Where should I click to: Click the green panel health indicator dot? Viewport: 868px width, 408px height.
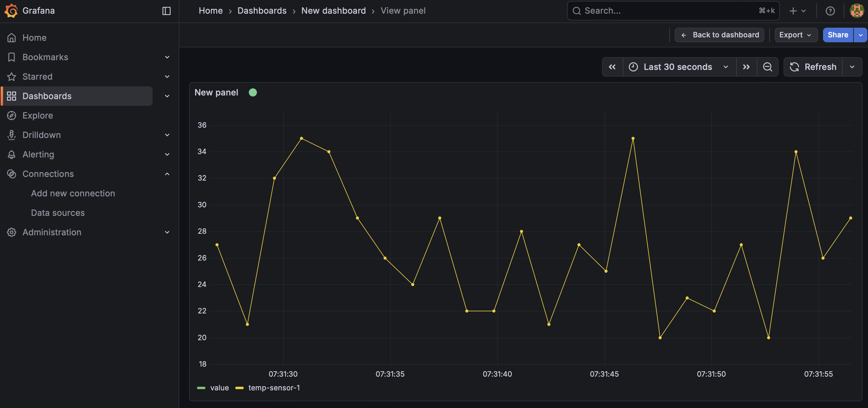pyautogui.click(x=253, y=92)
